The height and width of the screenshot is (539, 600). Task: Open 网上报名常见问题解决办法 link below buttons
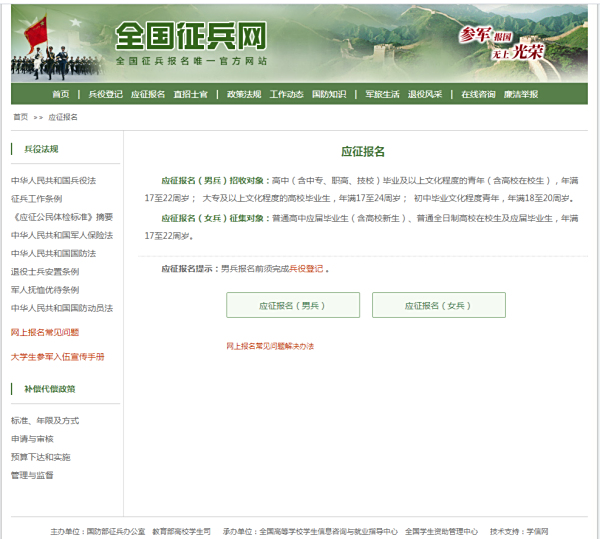coord(270,346)
